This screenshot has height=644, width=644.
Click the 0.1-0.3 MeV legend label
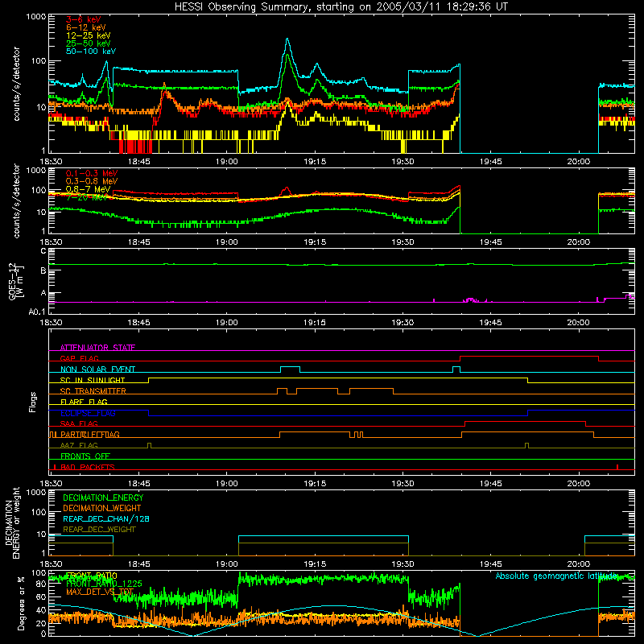tap(92, 173)
